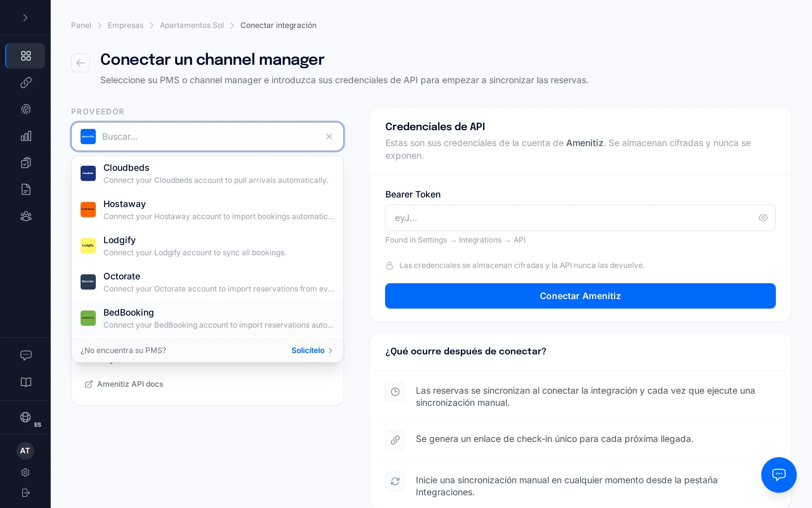Open the live chat floating button

pyautogui.click(x=779, y=475)
